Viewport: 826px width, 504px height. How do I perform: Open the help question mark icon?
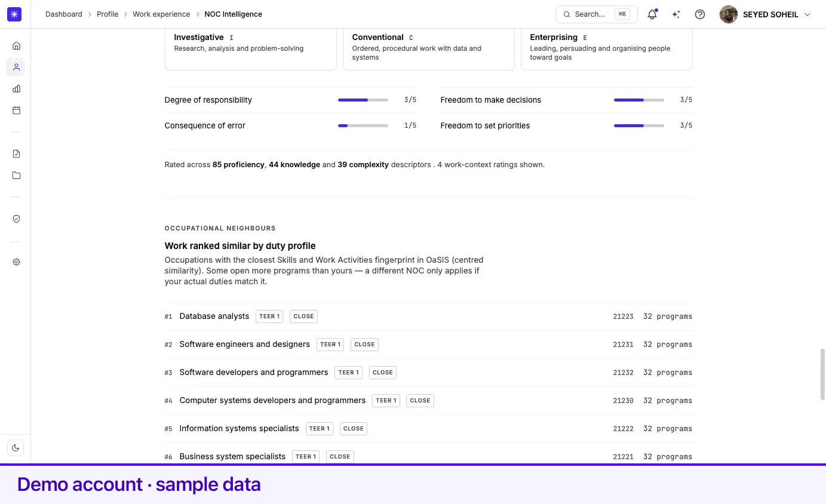(x=700, y=14)
